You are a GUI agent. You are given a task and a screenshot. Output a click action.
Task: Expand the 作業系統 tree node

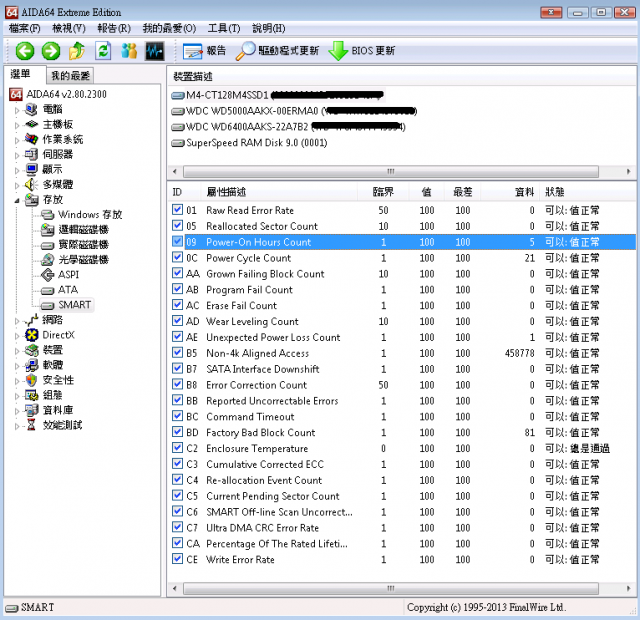click(17, 140)
